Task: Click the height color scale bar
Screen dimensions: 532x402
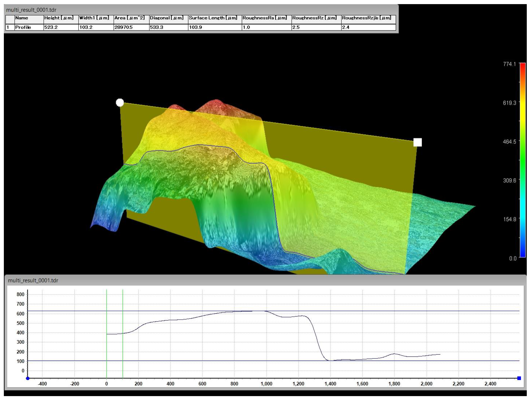Action: (x=522, y=160)
